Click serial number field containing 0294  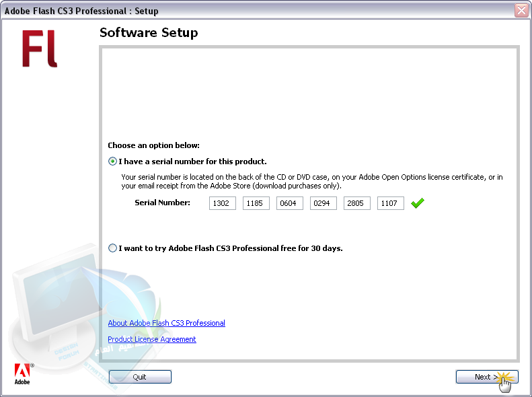(x=323, y=203)
